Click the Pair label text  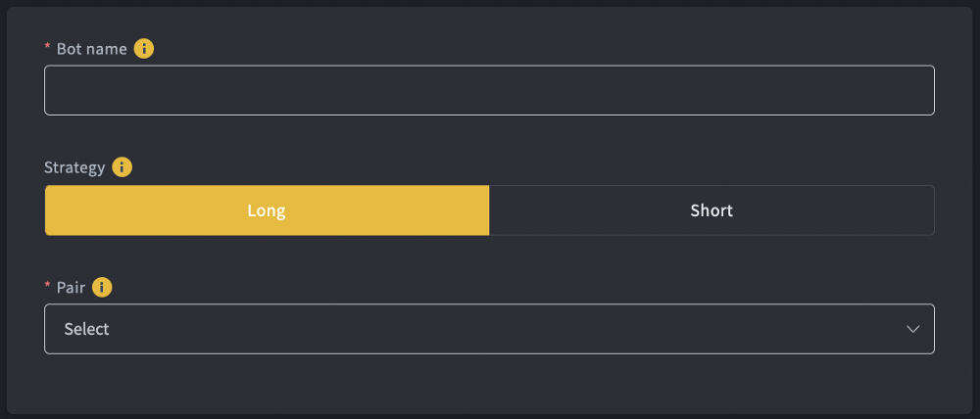[x=71, y=287]
